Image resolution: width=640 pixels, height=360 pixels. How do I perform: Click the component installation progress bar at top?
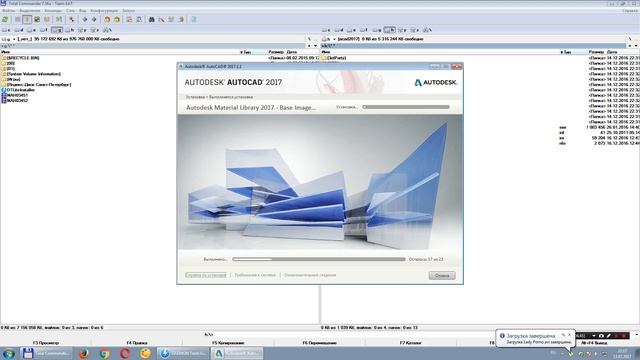[x=406, y=107]
